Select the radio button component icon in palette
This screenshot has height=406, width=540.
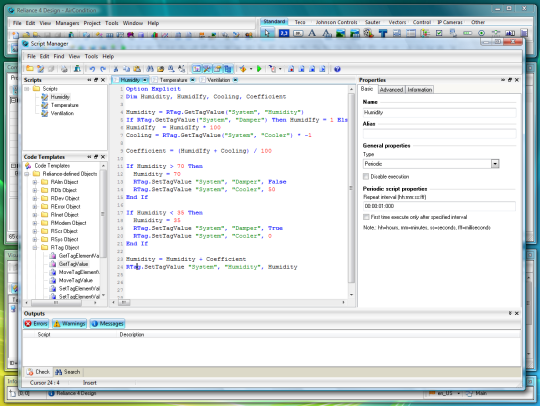(481, 33)
